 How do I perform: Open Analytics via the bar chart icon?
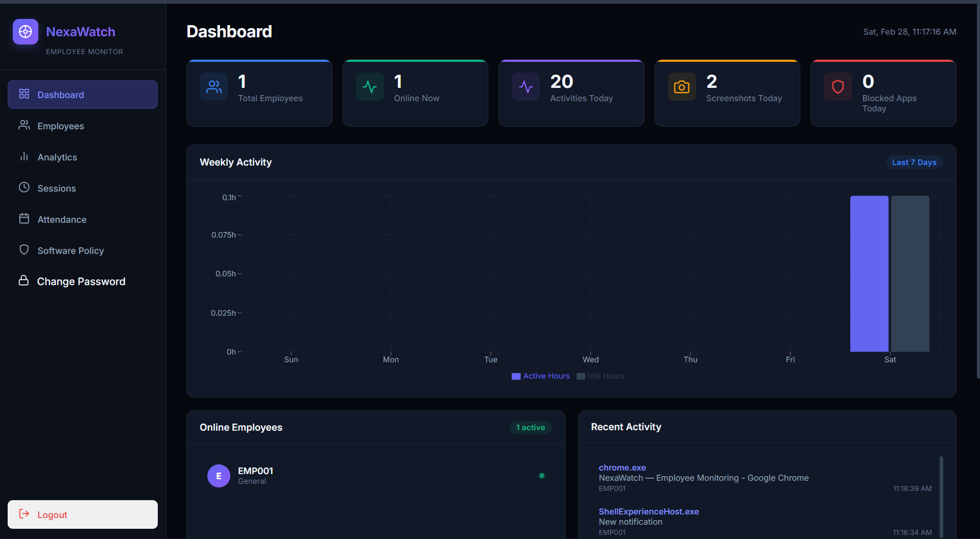tap(24, 157)
